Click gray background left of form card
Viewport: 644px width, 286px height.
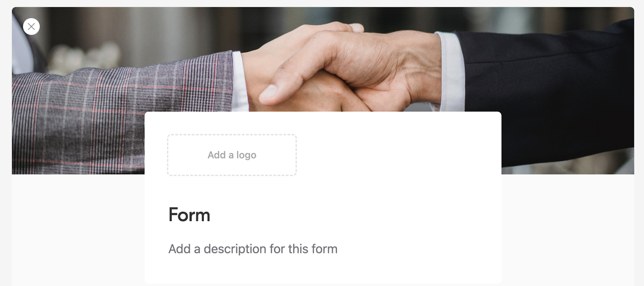pyautogui.click(x=78, y=230)
